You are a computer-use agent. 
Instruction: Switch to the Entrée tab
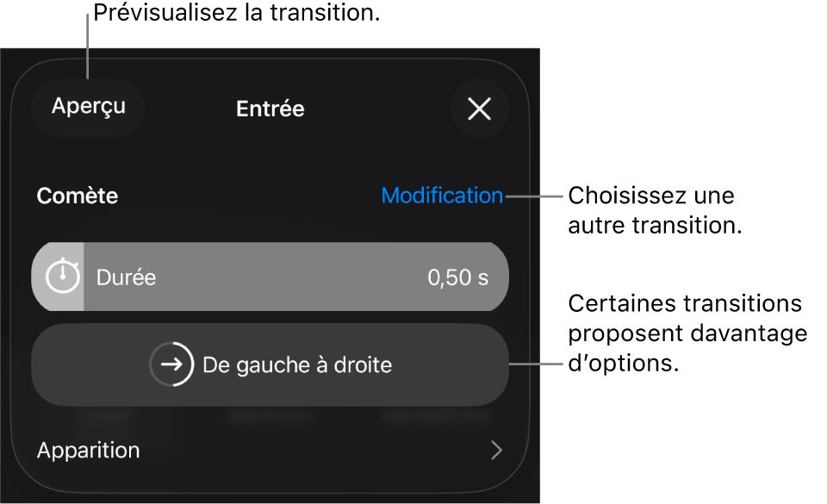coord(270,109)
